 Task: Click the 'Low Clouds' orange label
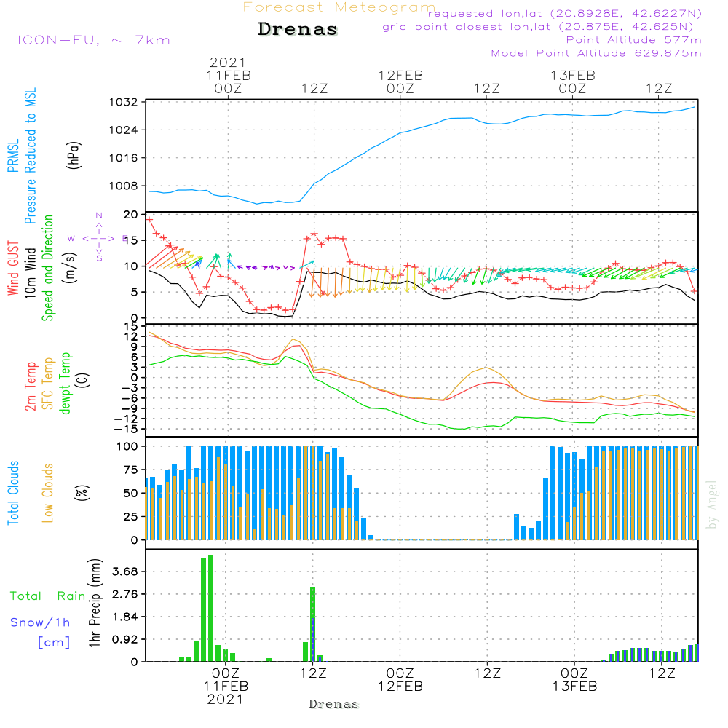tap(47, 493)
